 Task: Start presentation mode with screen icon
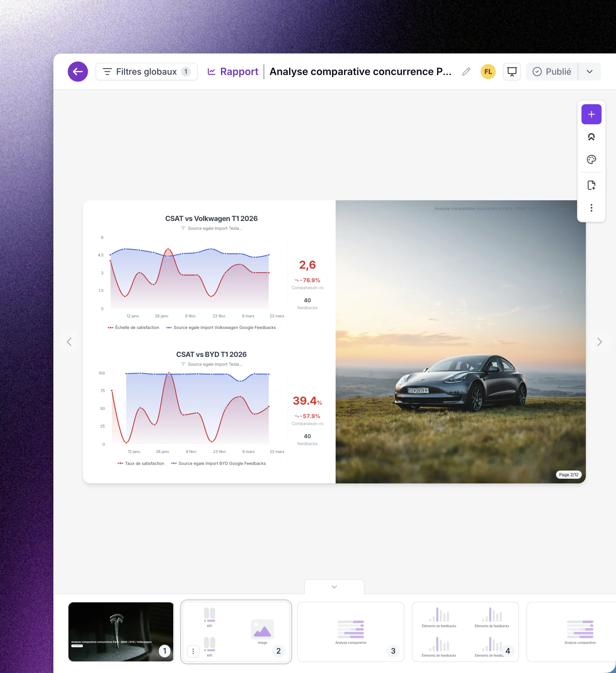point(511,72)
